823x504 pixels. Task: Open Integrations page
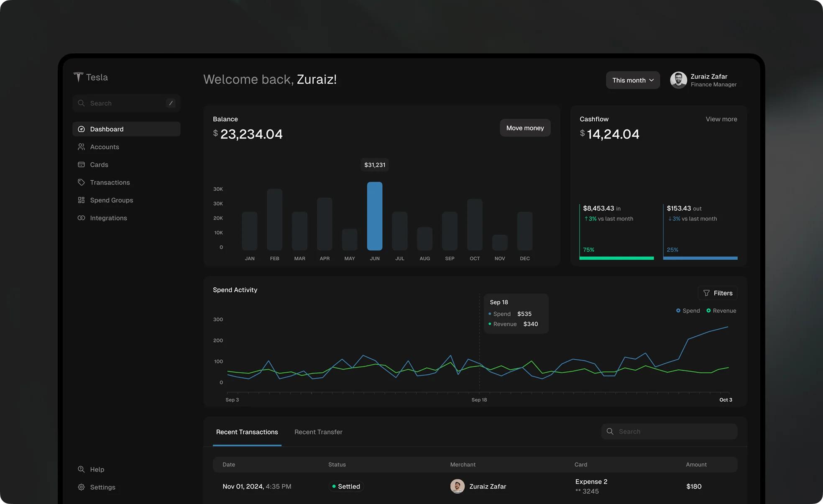(108, 218)
